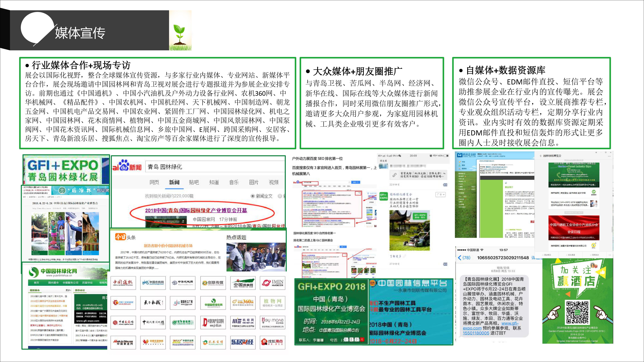Open the www.leogroup.cn link in email
The image size is (644, 362).
tap(487, 161)
